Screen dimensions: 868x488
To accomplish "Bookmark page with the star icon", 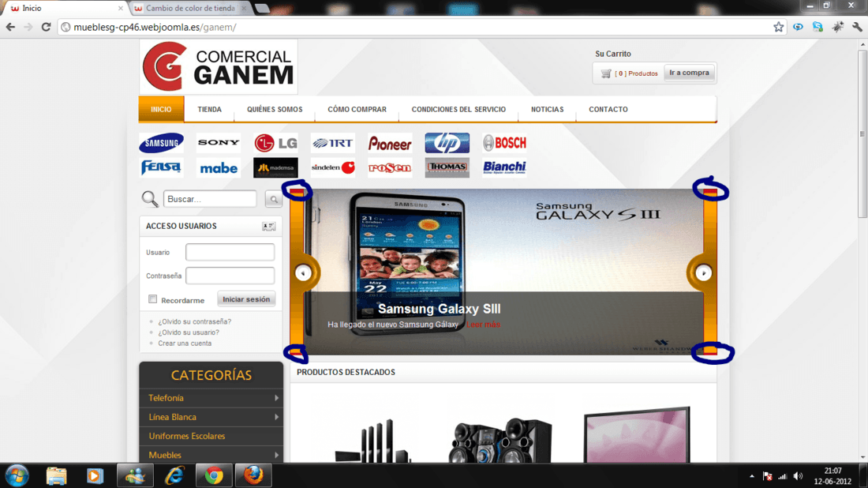I will (778, 27).
